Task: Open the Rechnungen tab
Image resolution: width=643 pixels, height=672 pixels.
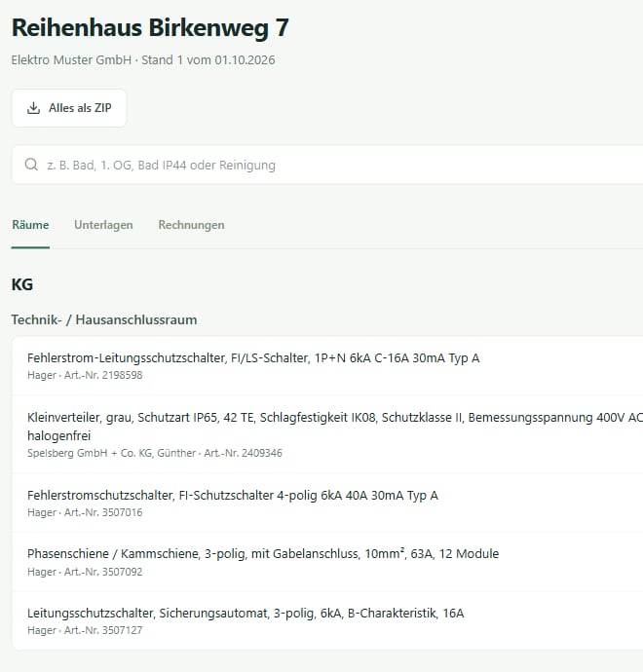Action: coord(191,225)
